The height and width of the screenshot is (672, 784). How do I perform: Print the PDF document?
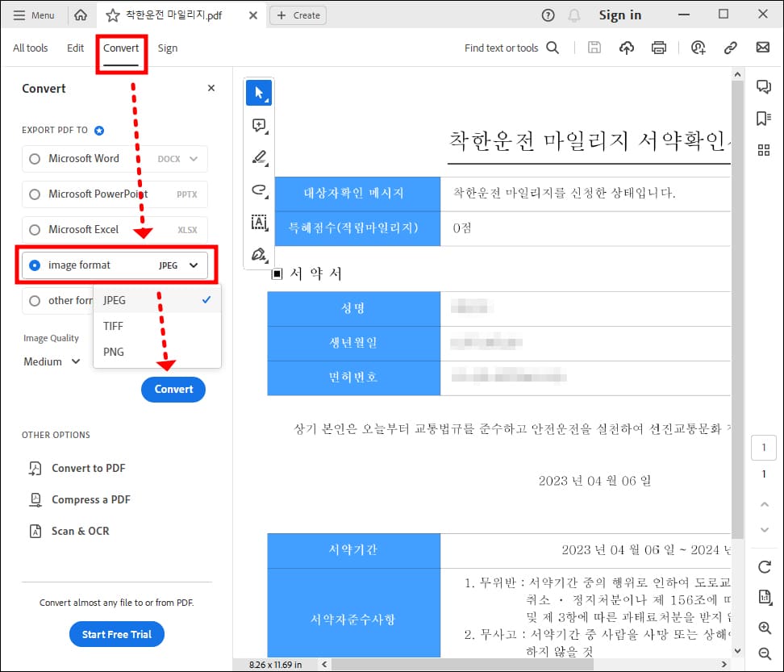coord(659,48)
